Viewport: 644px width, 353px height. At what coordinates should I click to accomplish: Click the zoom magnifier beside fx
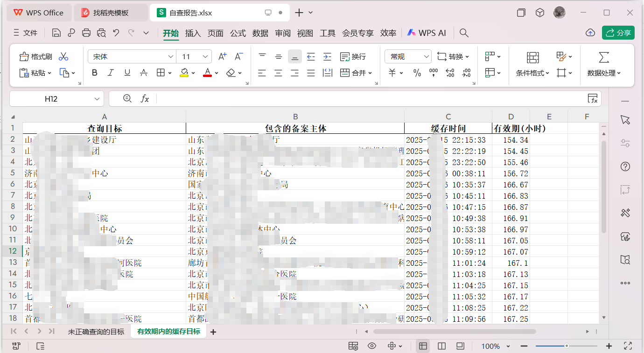[x=127, y=98]
